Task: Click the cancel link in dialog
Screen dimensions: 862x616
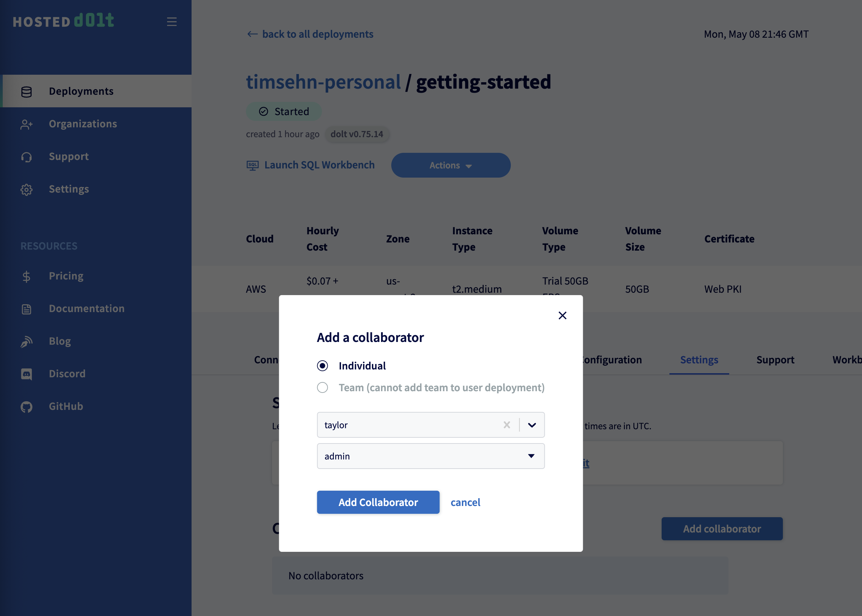Action: 465,502
